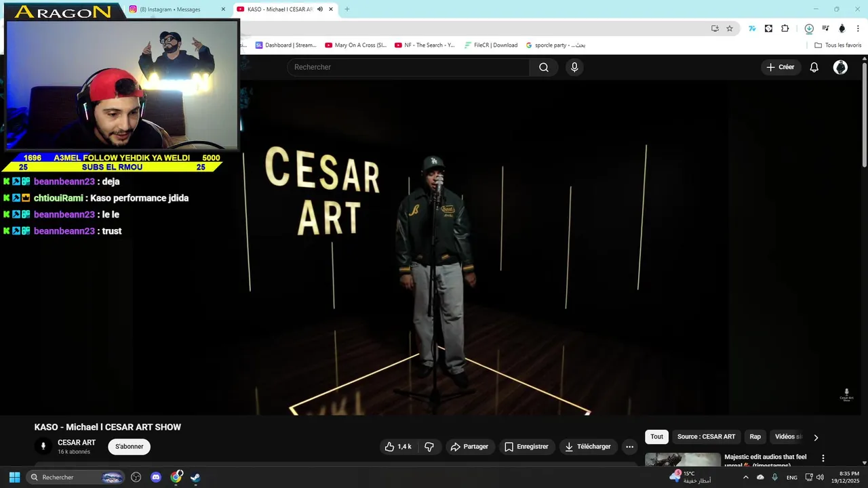Click the black-and-white extension icon beside Extensions
The height and width of the screenshot is (488, 868).
click(768, 28)
